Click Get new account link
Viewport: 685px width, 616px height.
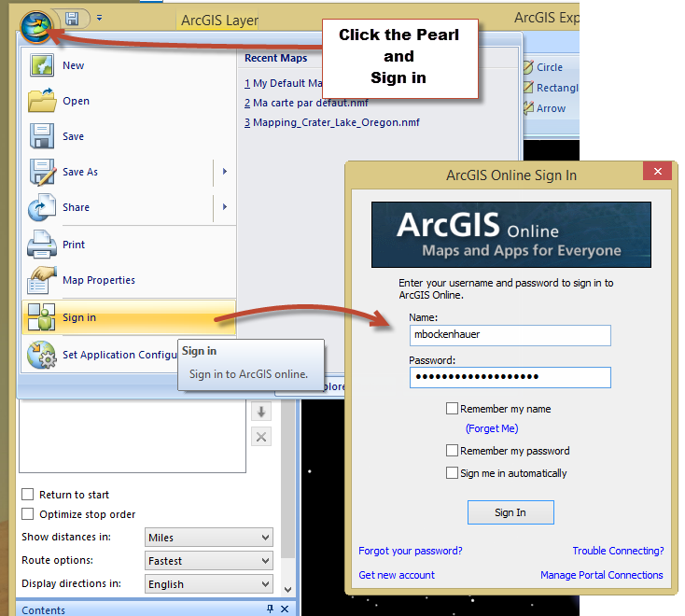pos(397,575)
